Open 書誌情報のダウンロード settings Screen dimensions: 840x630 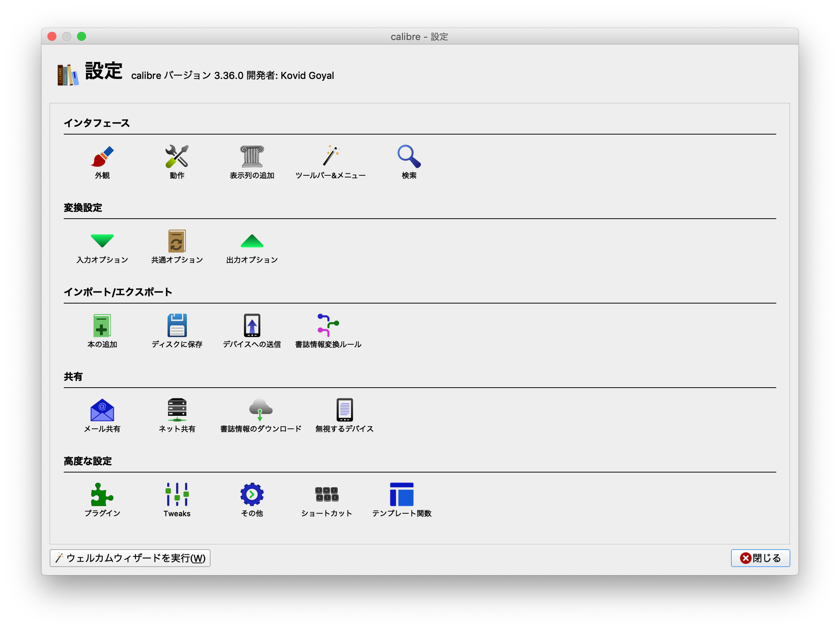261,416
